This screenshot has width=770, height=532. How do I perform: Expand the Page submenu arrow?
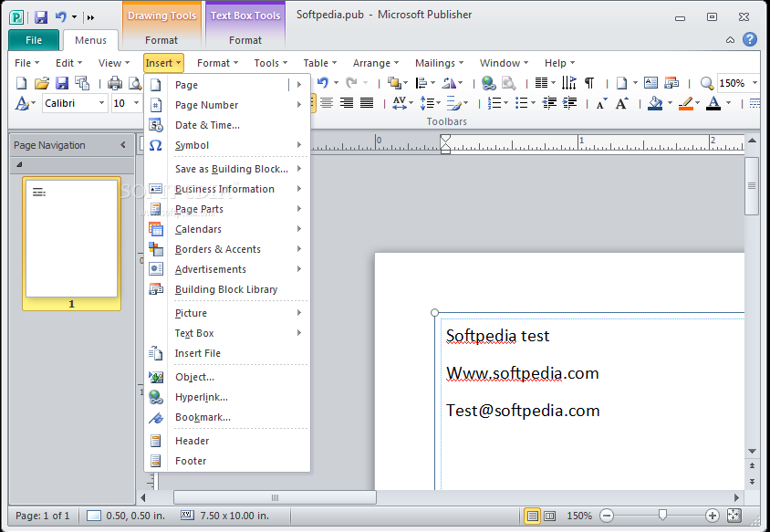[298, 85]
